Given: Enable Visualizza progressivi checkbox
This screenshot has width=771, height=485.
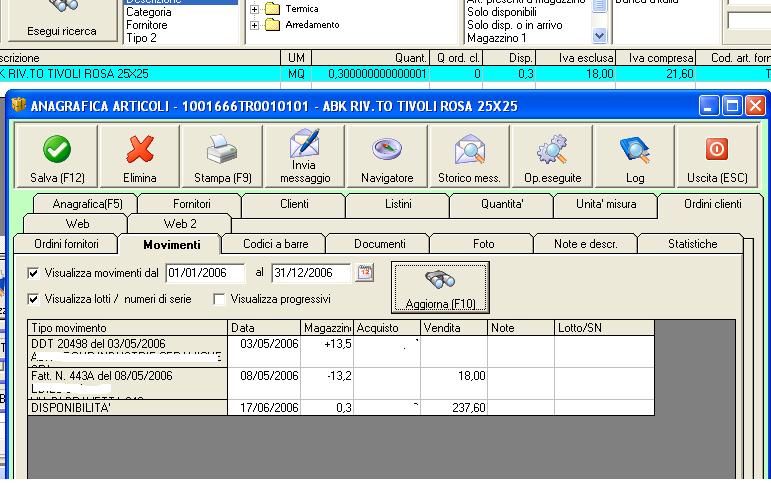Looking at the screenshot, I should (x=219, y=299).
